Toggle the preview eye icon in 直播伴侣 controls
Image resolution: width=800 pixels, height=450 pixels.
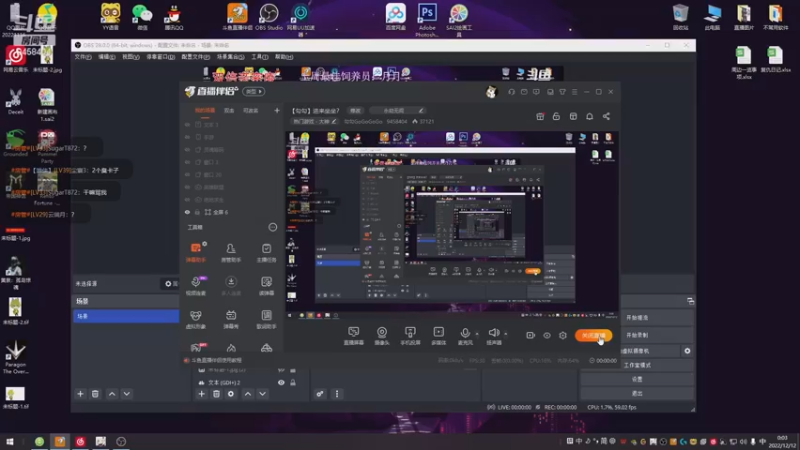[x=546, y=335]
